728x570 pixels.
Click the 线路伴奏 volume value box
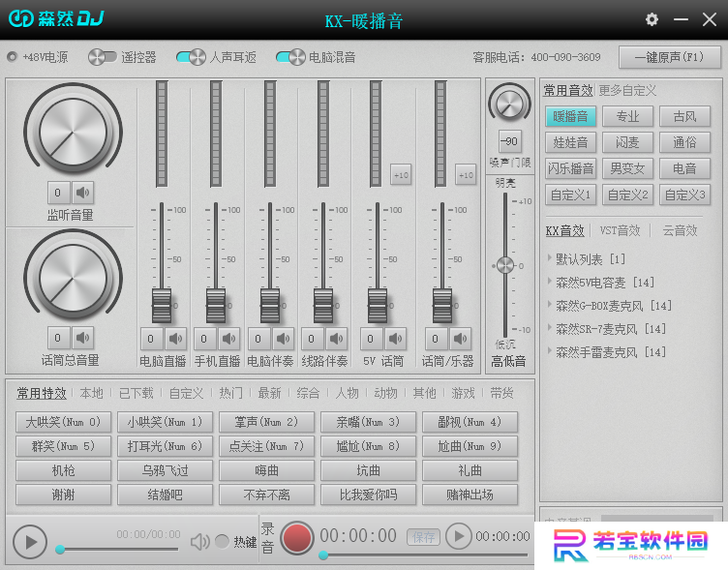coord(313,339)
